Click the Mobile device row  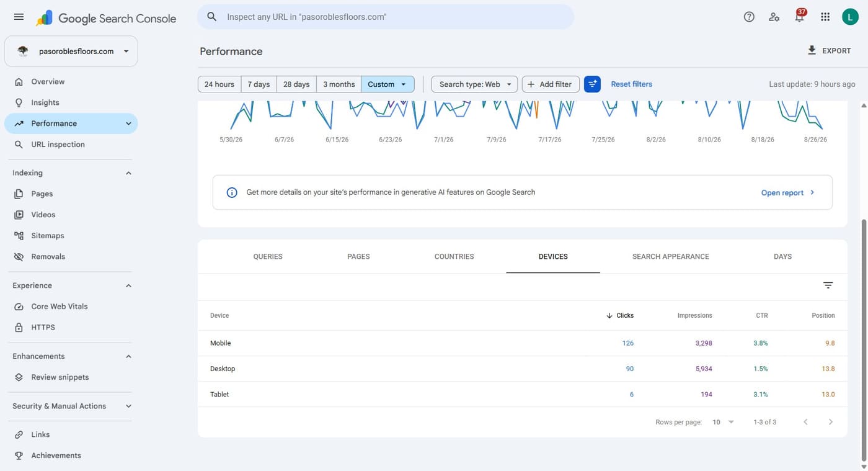click(x=523, y=343)
